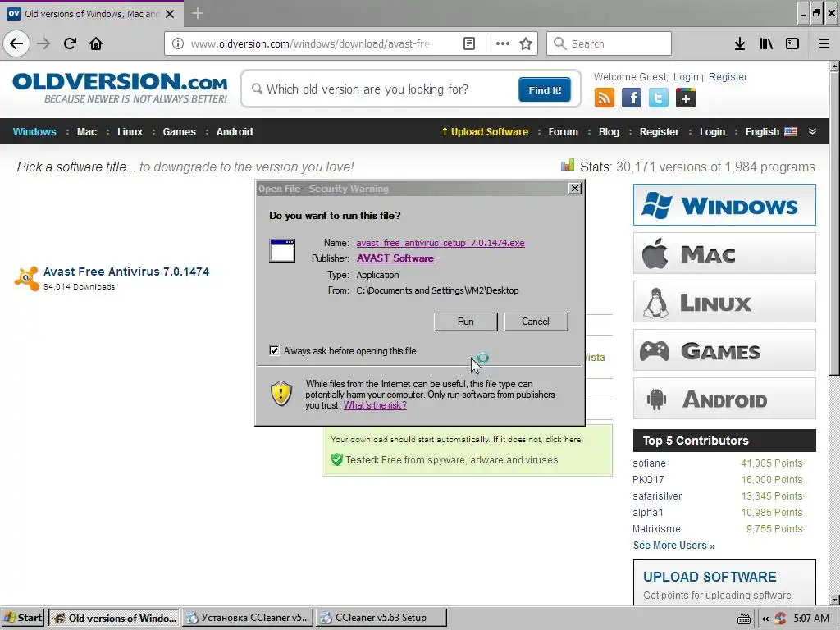Click Register link in the top header

coord(728,77)
